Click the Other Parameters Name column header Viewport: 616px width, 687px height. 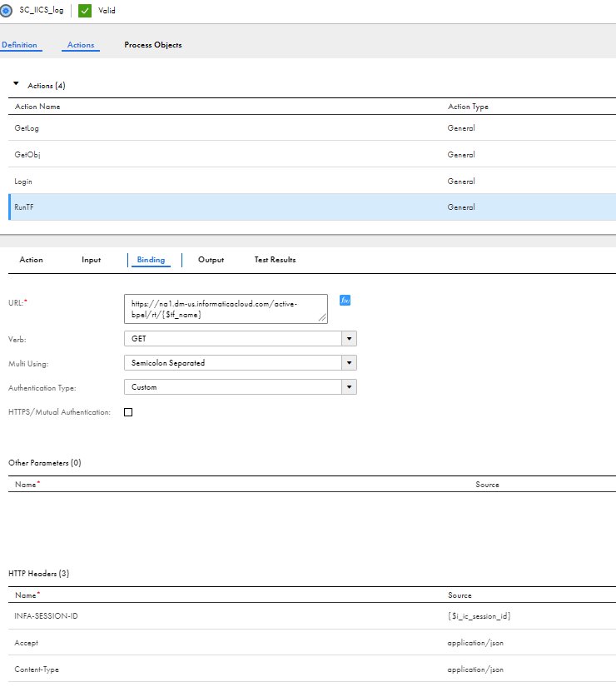pos(27,484)
